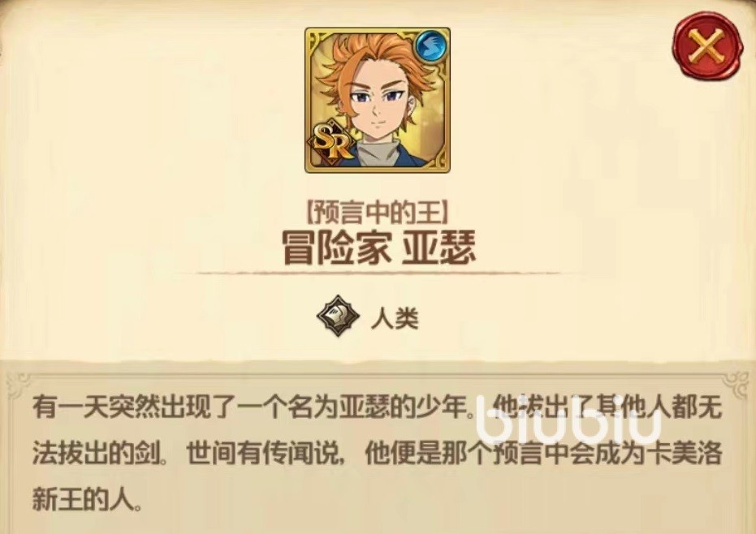
Task: Click the name 冒险家 亚瑟
Action: [379, 248]
